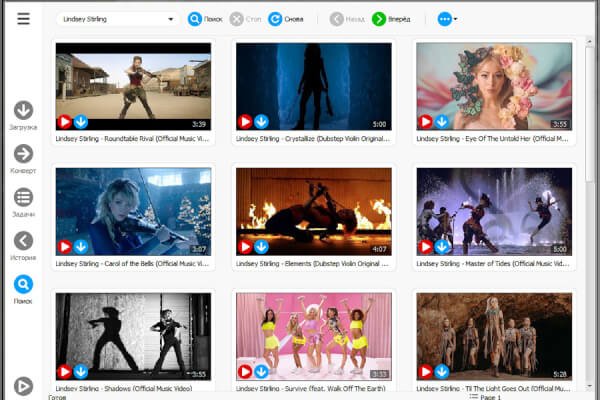600x400 pixels.
Task: Open the Roundtable Rival thumbnail
Action: tap(133, 87)
